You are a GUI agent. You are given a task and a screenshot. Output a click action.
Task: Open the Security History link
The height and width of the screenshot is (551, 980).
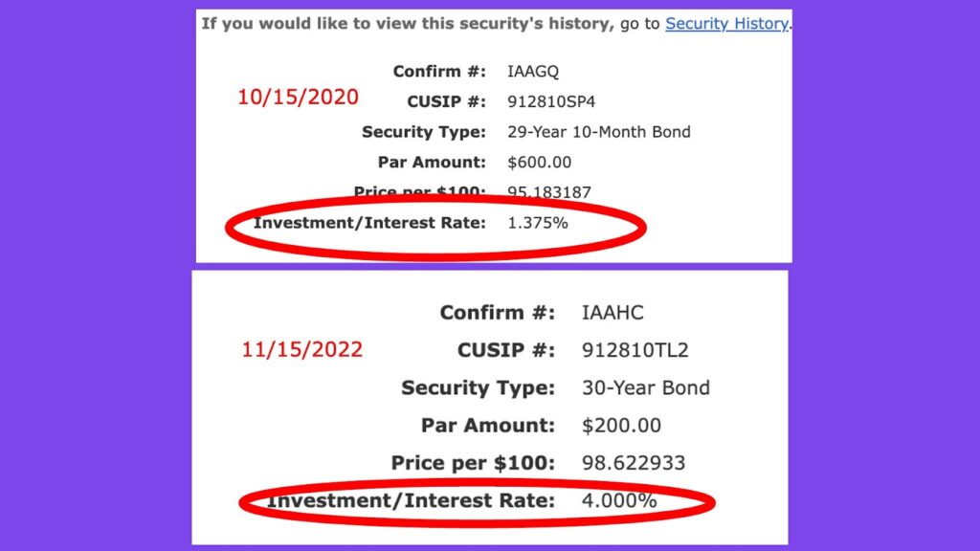[x=726, y=24]
